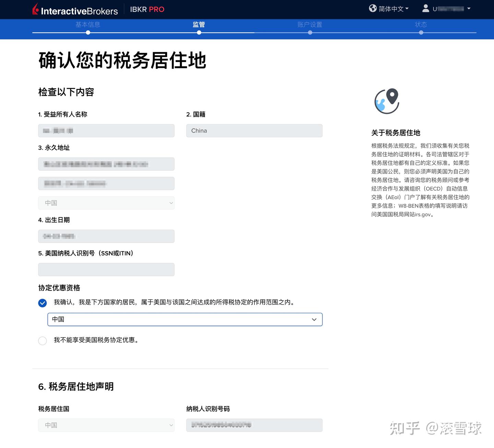Select 我不能享受美国税务协定优惠 radio option

pyautogui.click(x=43, y=341)
